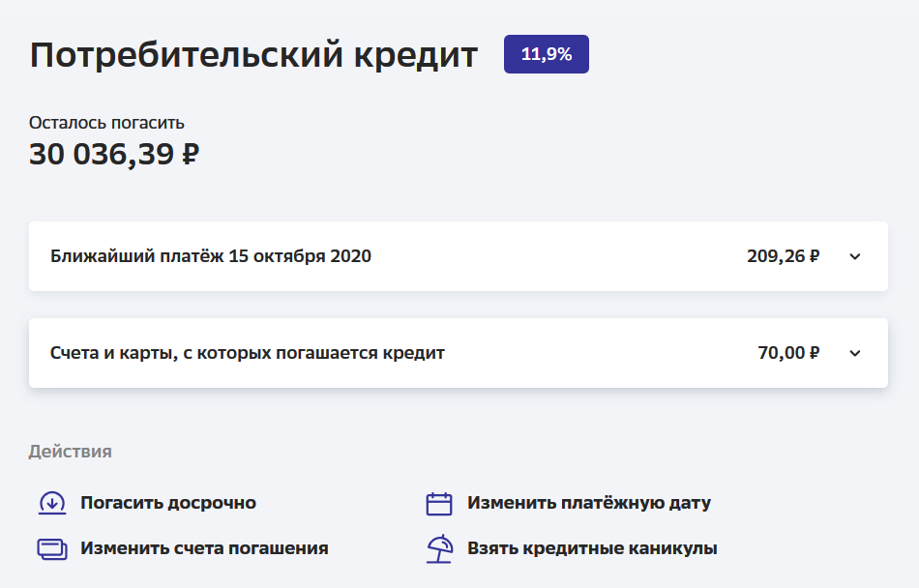
Task: Expand the nearest payment chevron arrow
Action: [854, 256]
